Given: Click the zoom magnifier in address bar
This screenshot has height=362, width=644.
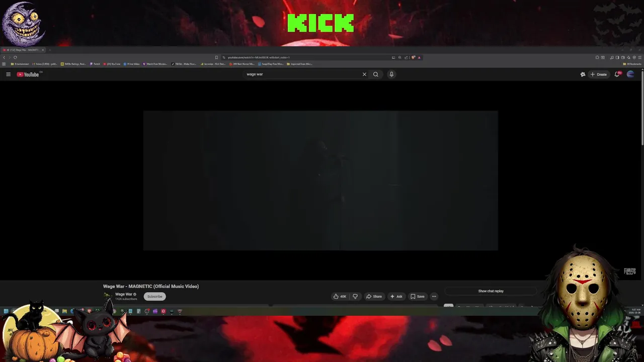Looking at the screenshot, I should (399, 57).
